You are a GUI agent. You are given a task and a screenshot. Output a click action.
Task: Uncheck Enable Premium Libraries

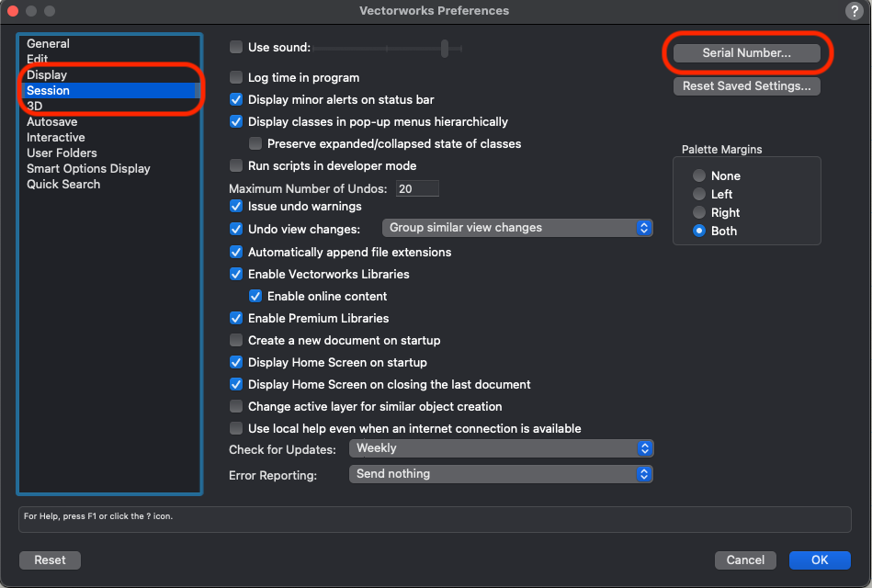(x=236, y=319)
